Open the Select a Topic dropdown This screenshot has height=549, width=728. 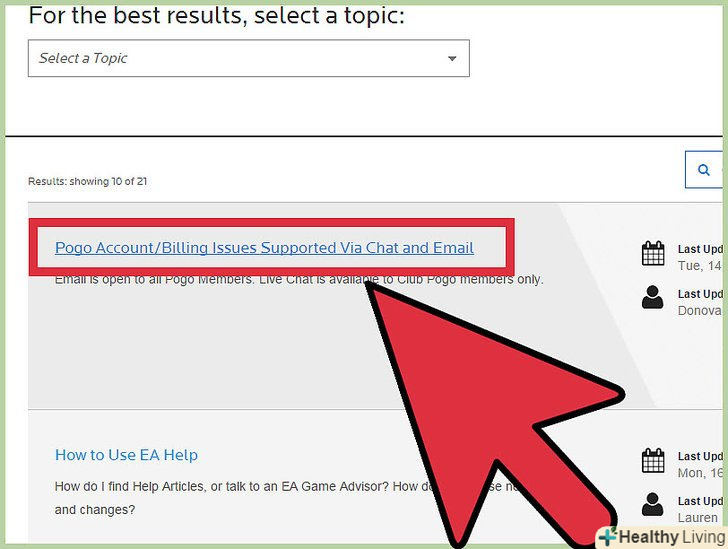coord(249,58)
